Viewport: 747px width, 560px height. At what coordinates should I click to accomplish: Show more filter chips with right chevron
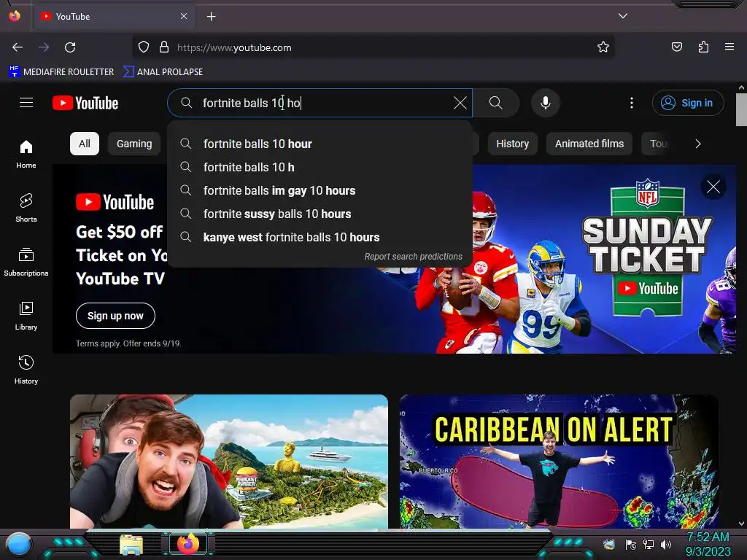pos(698,144)
